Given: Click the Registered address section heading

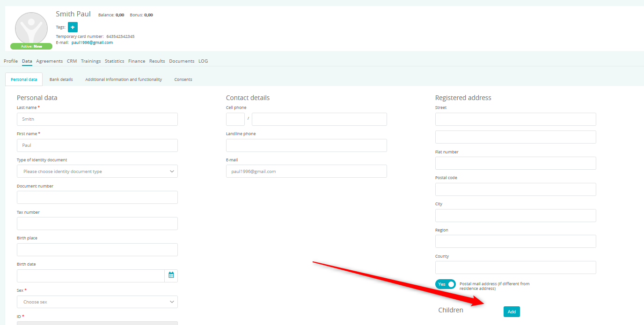Looking at the screenshot, I should (463, 98).
